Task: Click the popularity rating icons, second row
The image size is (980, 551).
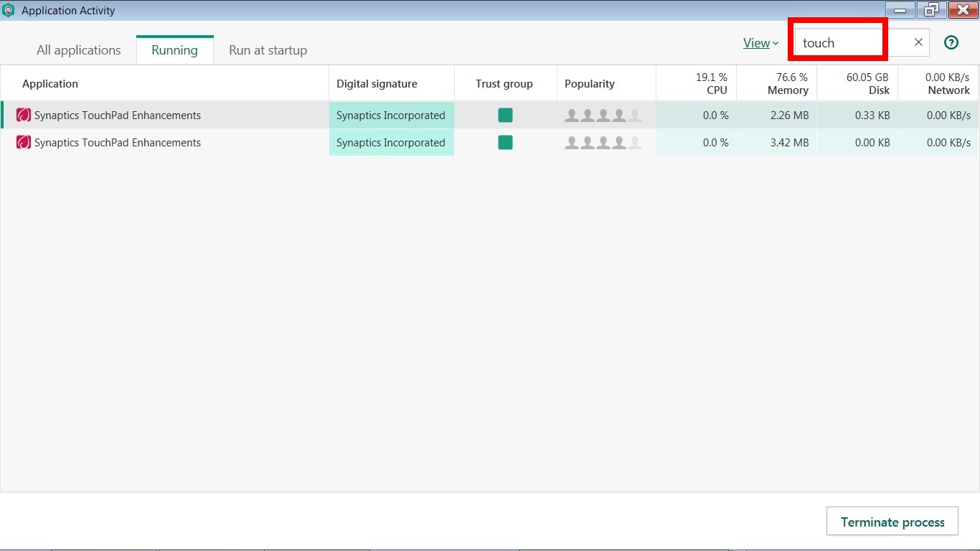Action: [603, 142]
